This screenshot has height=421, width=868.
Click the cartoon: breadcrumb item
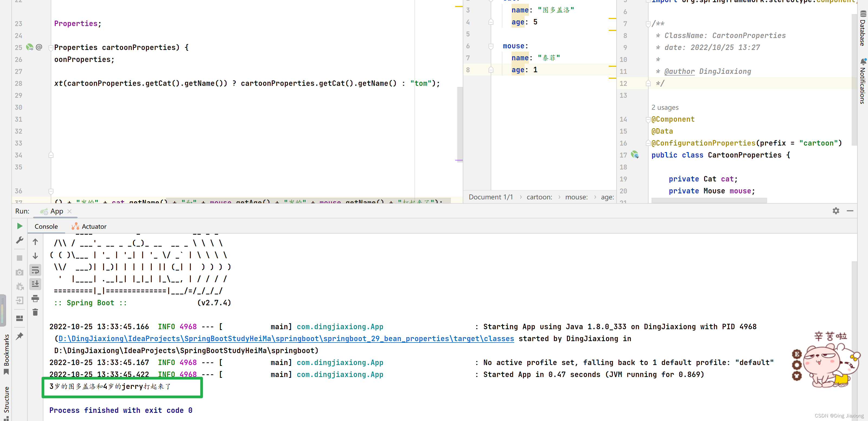pos(539,197)
